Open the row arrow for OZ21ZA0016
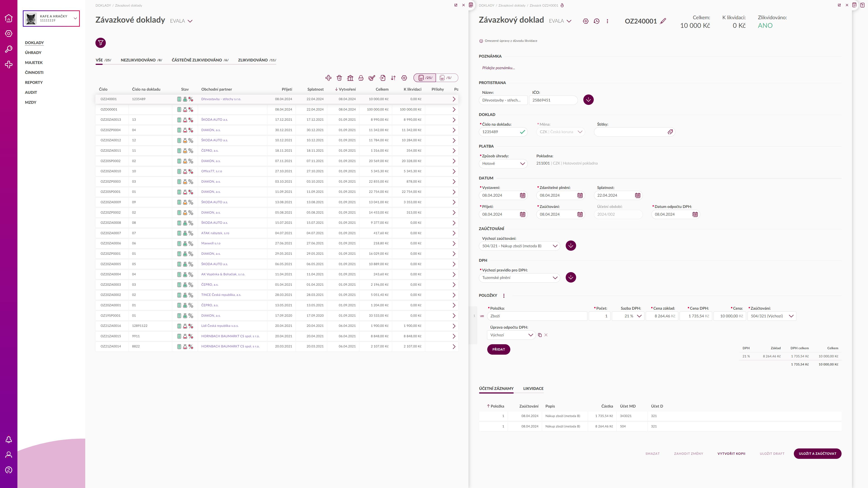This screenshot has height=488, width=868. tap(454, 326)
